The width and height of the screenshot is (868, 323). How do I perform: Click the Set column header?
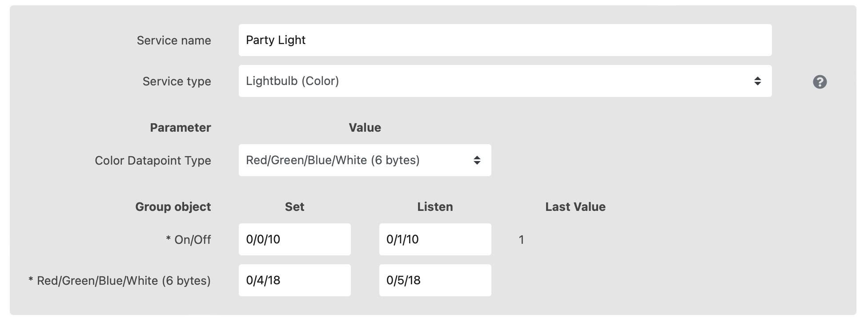294,207
